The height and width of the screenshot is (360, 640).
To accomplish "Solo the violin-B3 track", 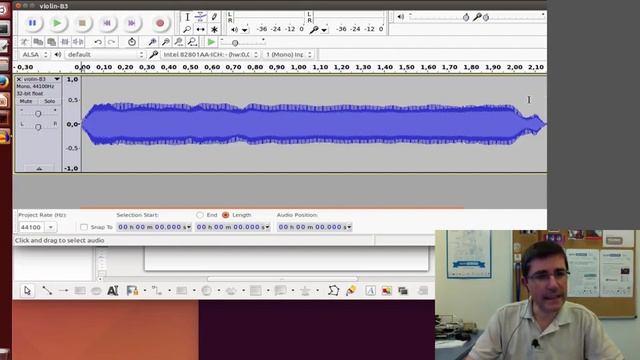I will pos(49,101).
